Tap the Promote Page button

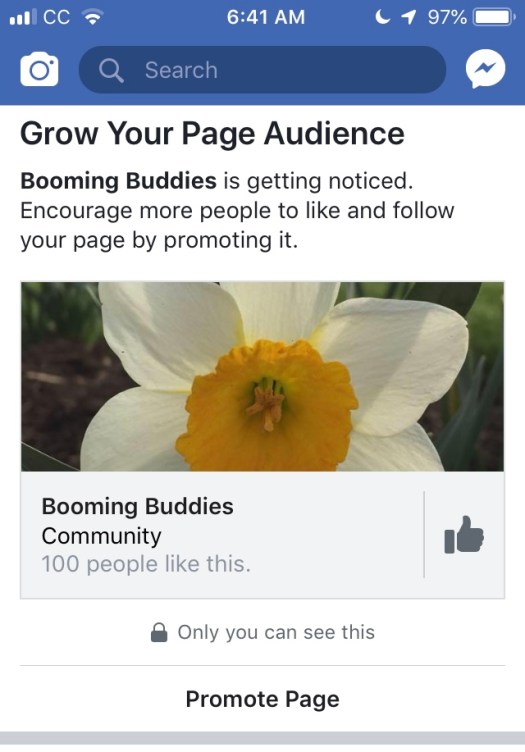pyautogui.click(x=262, y=699)
